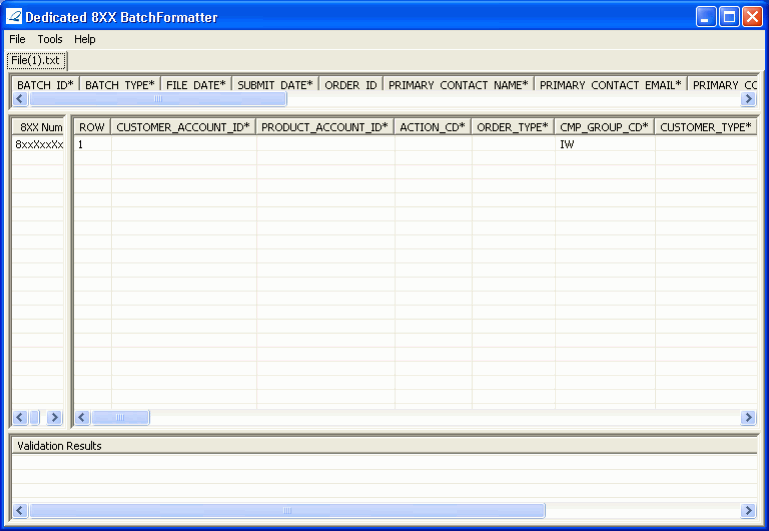769x531 pixels.
Task: Click left arrow of 8XX Num scrollbar
Action: (x=20, y=417)
